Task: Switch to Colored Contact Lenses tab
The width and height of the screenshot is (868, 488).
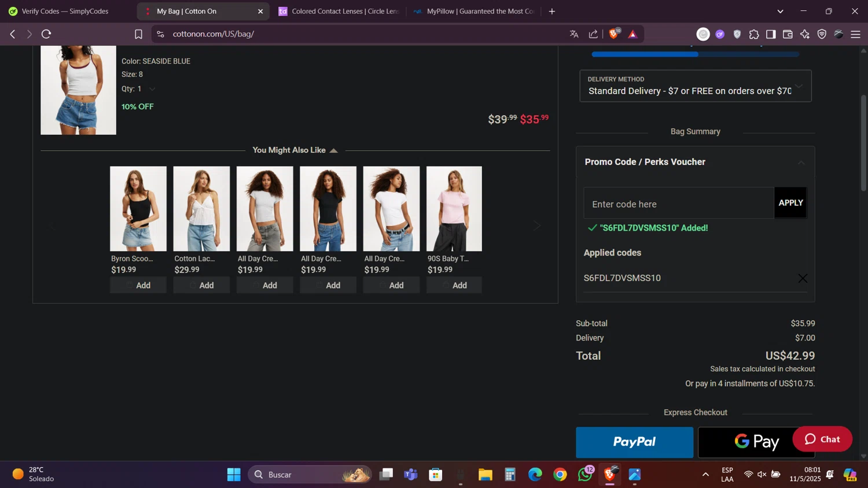Action: pyautogui.click(x=339, y=11)
